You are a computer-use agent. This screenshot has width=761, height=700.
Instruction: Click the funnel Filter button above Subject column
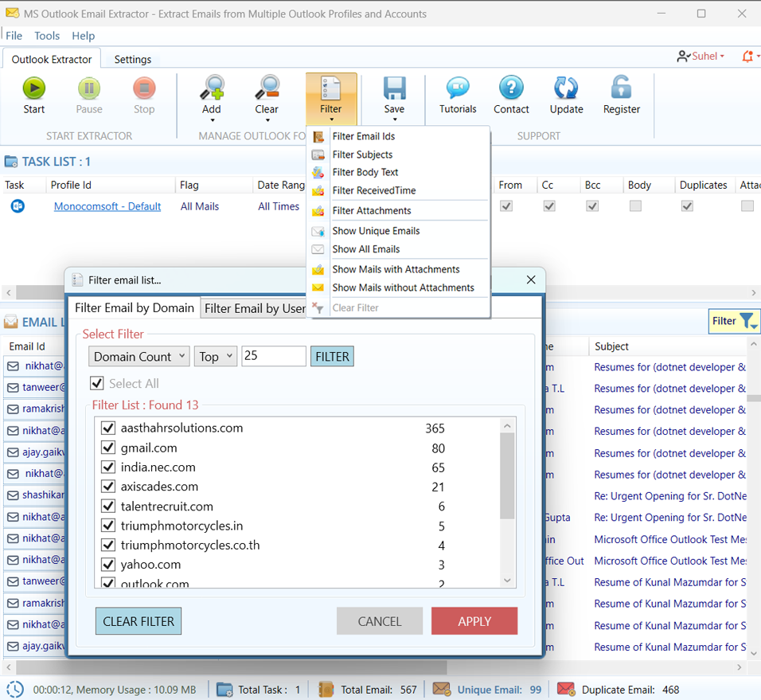pos(733,321)
